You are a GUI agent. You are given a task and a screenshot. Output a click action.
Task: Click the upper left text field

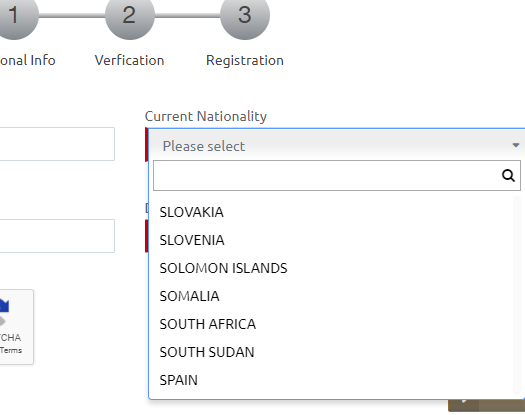[57, 144]
